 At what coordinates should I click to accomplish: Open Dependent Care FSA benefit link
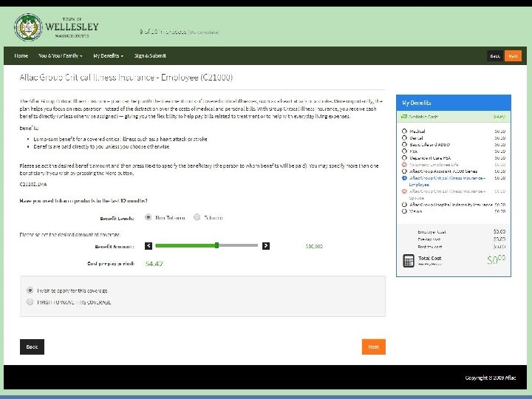pos(430,158)
